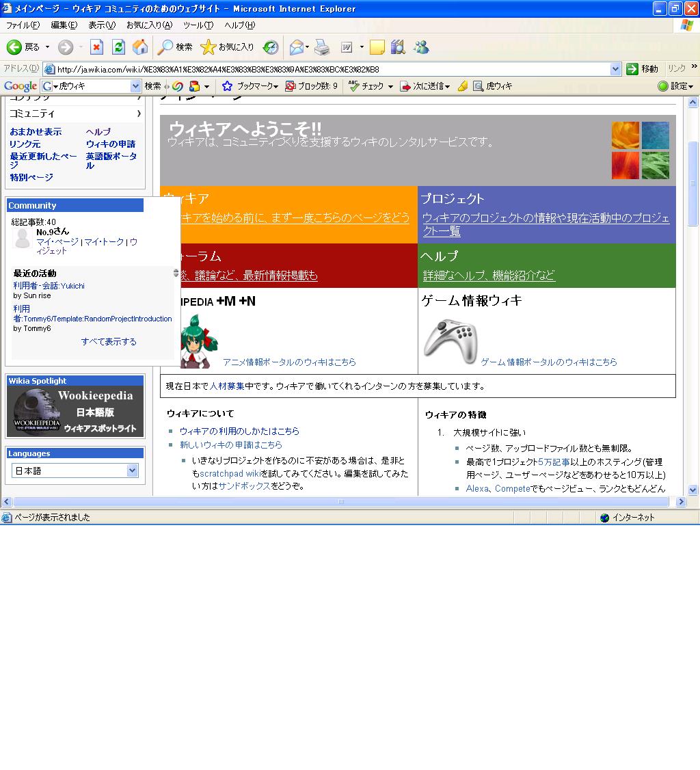Screen dimensions: 700x770
Task: Print the page with printer icon
Action: pos(322,47)
